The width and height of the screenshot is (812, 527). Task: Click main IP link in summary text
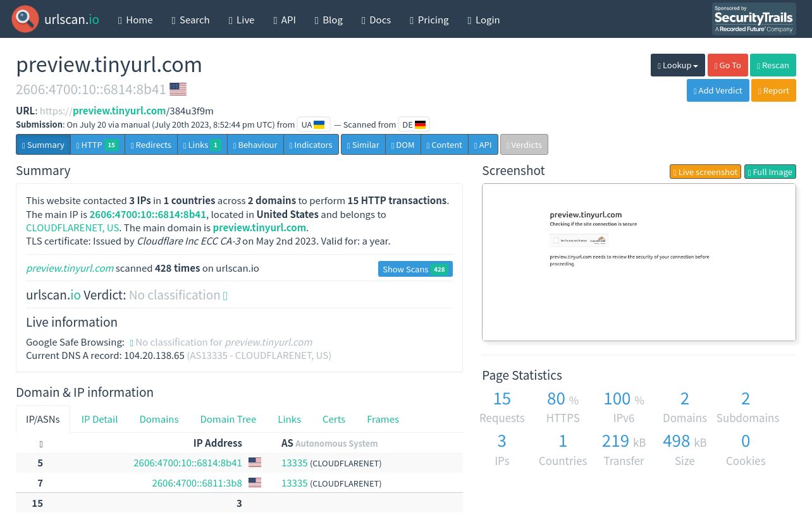pyautogui.click(x=148, y=214)
